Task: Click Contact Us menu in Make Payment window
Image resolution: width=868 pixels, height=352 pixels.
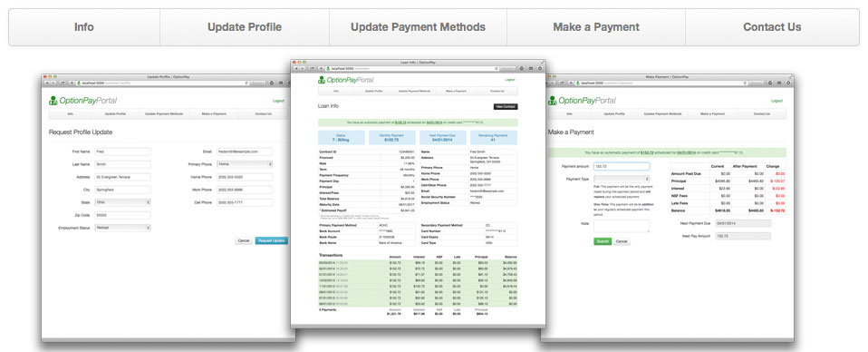Action: click(762, 113)
